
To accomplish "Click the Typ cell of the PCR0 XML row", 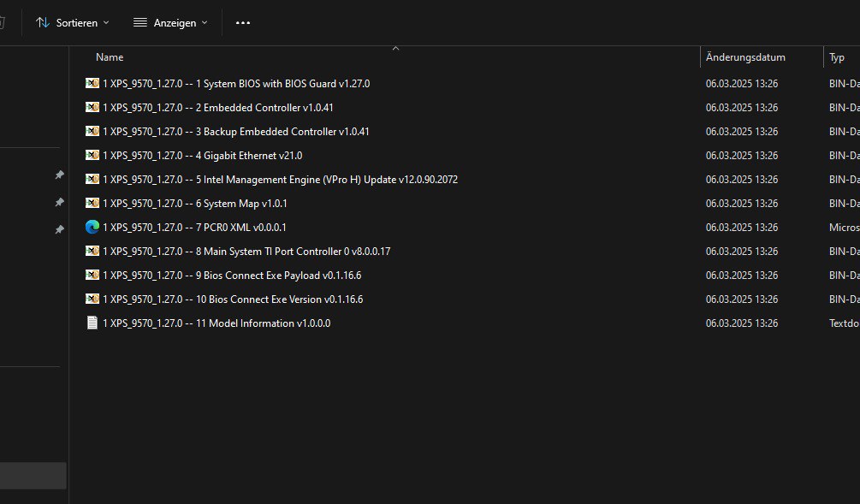I will pos(844,227).
